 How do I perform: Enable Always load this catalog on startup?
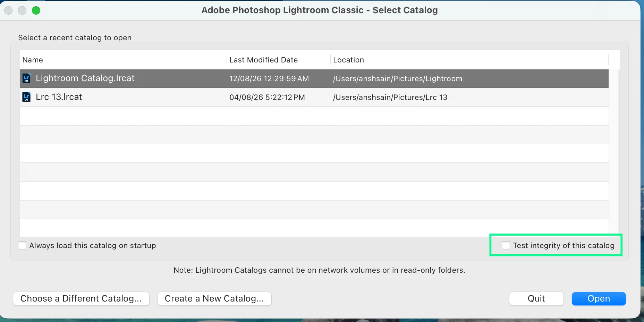click(x=22, y=246)
